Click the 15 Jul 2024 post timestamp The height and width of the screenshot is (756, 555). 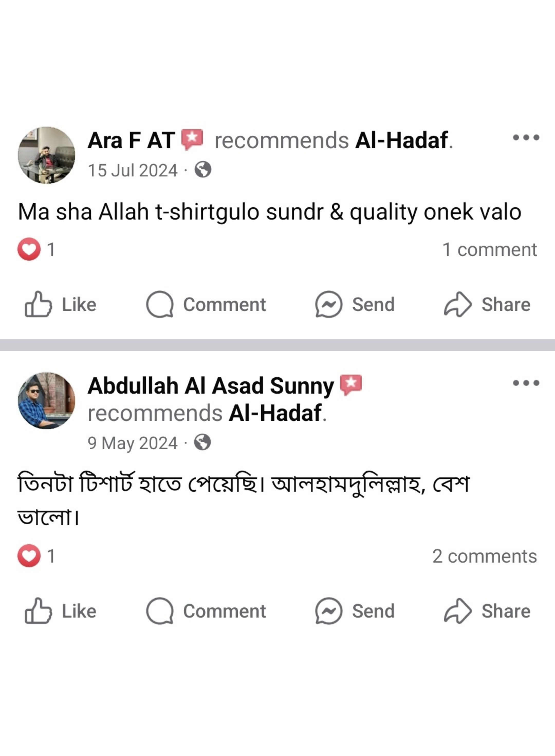(x=132, y=170)
